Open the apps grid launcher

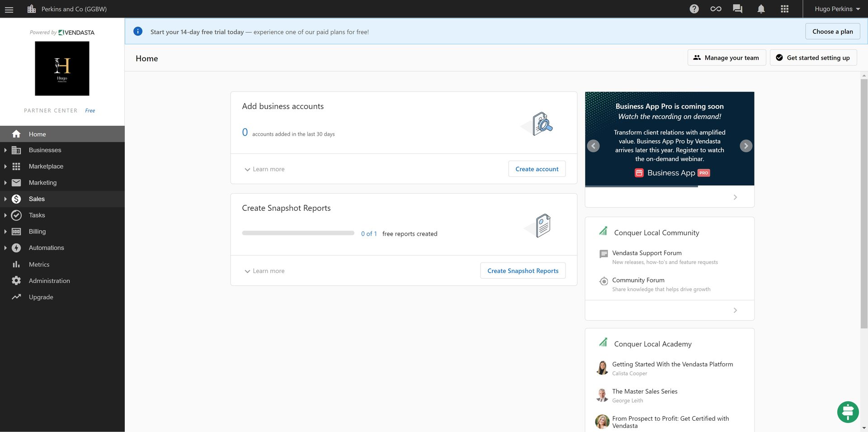click(x=784, y=9)
